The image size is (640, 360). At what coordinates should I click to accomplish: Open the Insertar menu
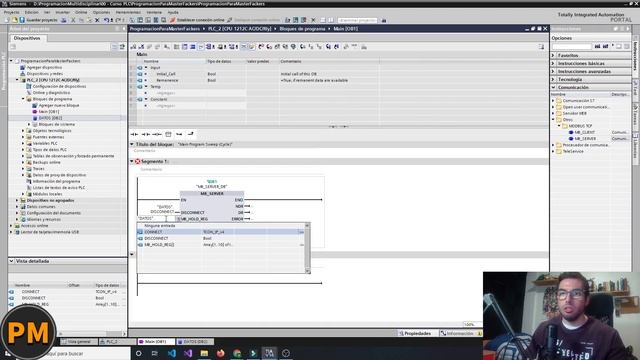click(x=62, y=12)
